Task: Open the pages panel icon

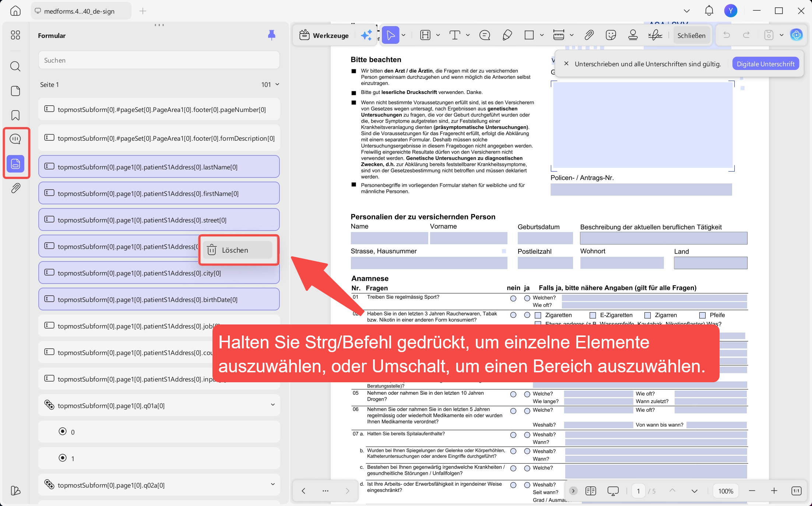Action: pos(15,91)
